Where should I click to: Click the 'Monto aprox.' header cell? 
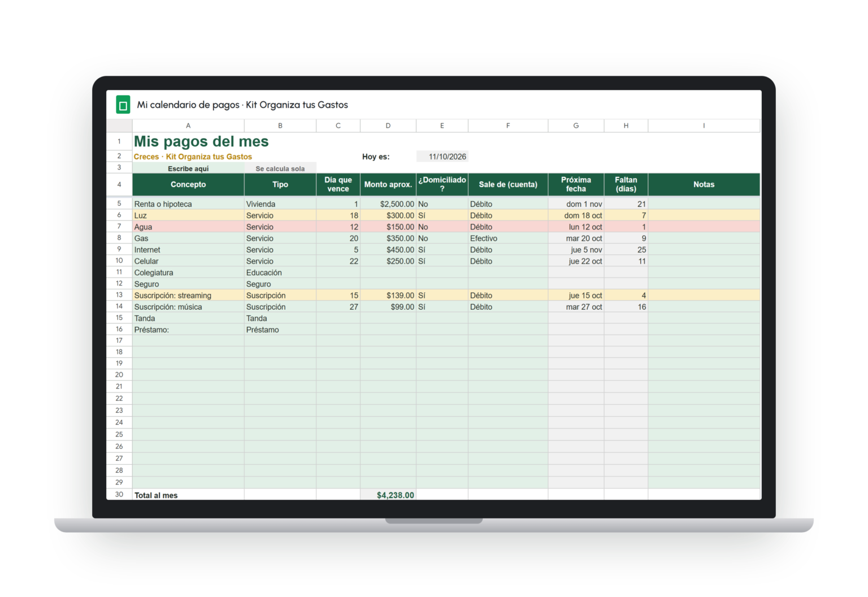(x=388, y=184)
